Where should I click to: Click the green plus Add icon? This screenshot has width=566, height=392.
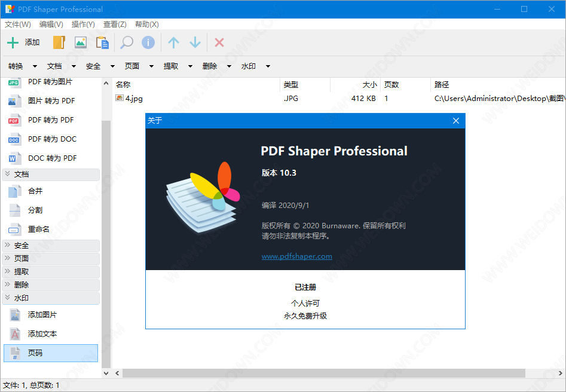[x=13, y=42]
